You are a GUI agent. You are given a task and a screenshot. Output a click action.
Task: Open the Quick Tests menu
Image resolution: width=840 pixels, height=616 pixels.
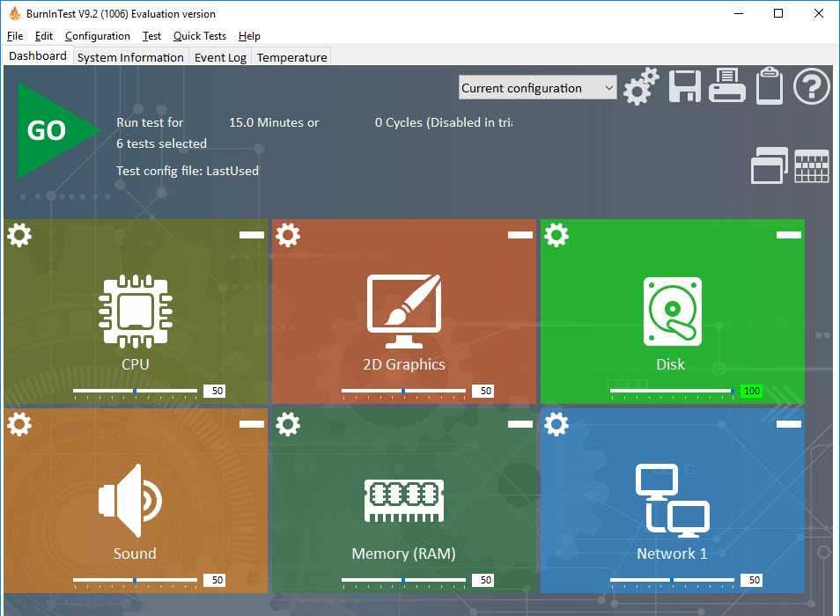tap(199, 36)
